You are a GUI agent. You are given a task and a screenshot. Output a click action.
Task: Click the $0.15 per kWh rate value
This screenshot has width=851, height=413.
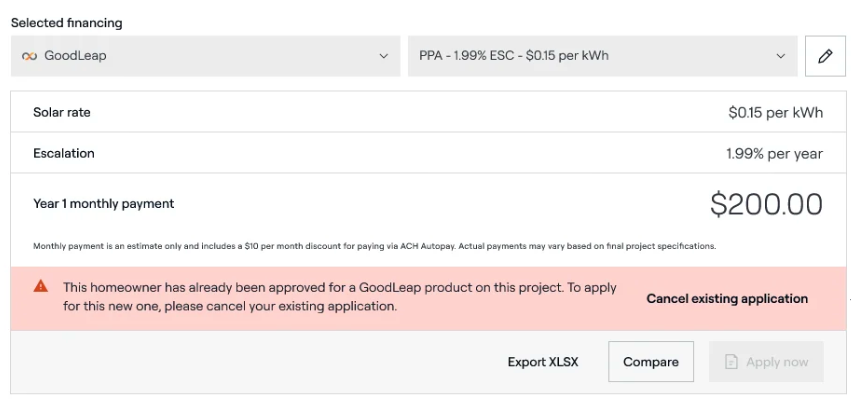coord(775,113)
